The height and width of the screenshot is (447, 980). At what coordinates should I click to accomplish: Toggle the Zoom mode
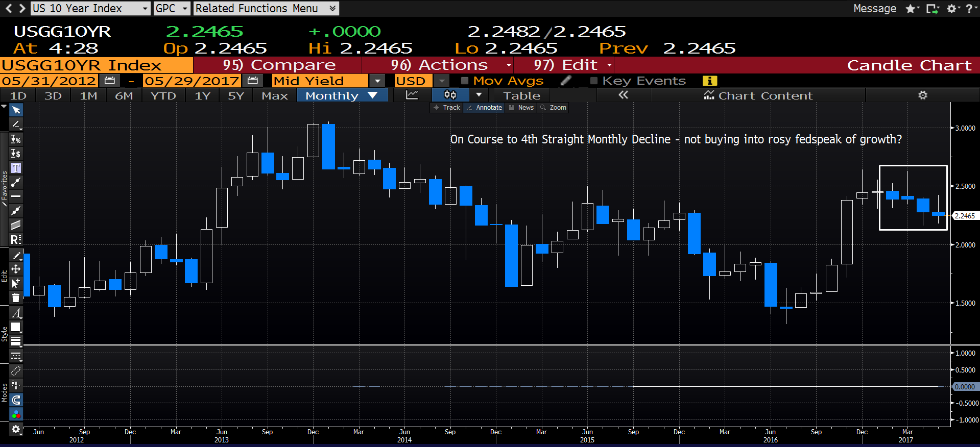(x=554, y=108)
